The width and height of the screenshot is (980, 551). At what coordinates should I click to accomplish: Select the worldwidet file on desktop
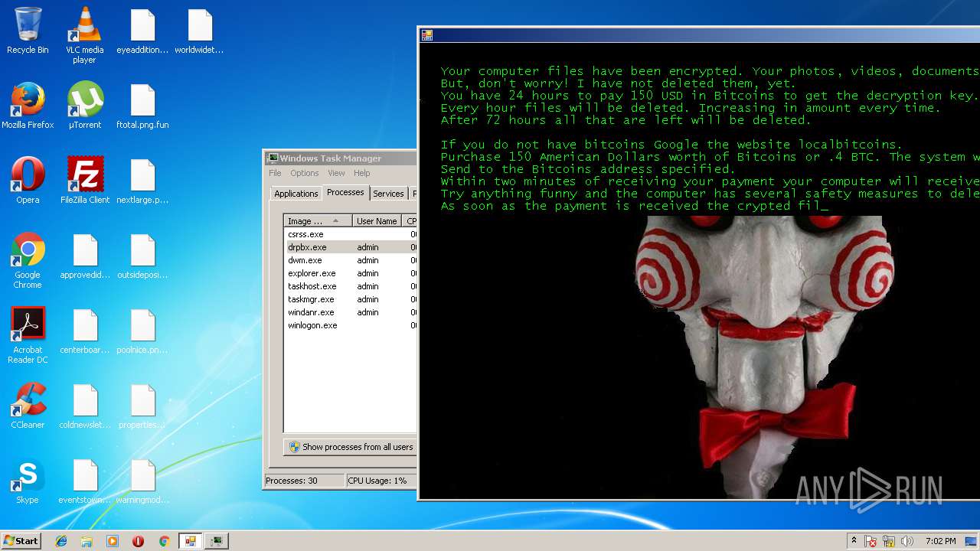(x=199, y=31)
